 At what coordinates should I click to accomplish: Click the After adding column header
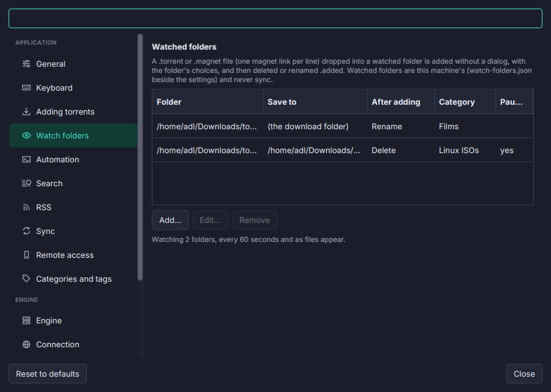tap(400, 102)
